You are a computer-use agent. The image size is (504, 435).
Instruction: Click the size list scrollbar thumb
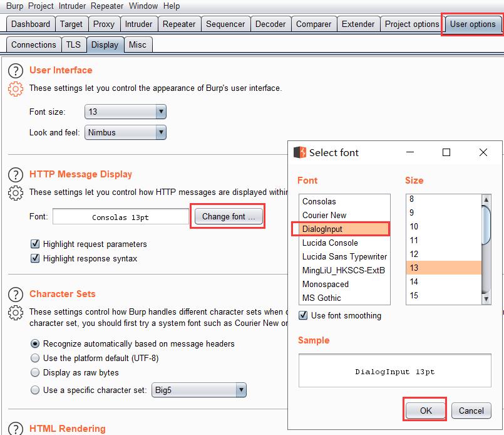(486, 225)
